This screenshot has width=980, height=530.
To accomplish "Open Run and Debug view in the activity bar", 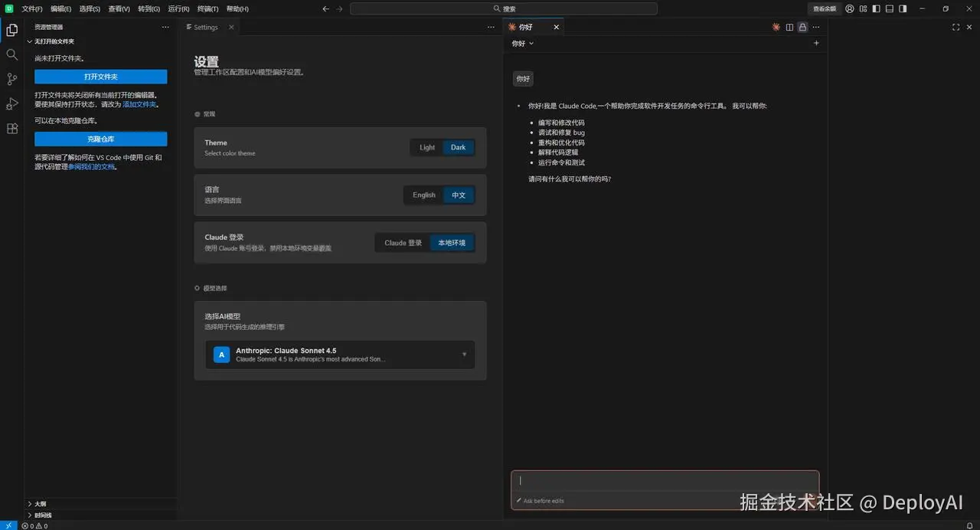I will [x=11, y=104].
